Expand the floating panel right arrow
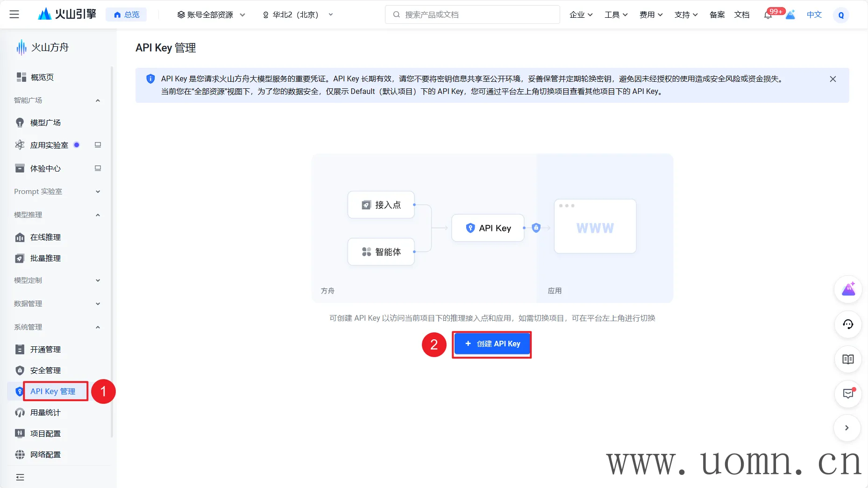 pos(847,428)
